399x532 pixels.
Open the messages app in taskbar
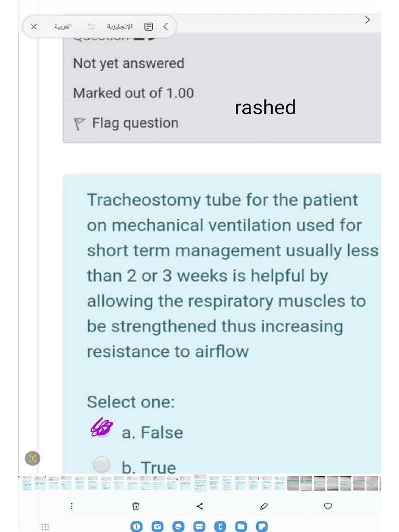(199, 527)
